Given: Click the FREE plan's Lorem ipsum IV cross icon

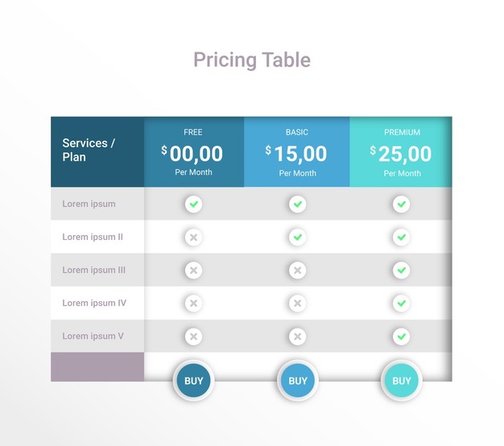Looking at the screenshot, I should tap(193, 304).
